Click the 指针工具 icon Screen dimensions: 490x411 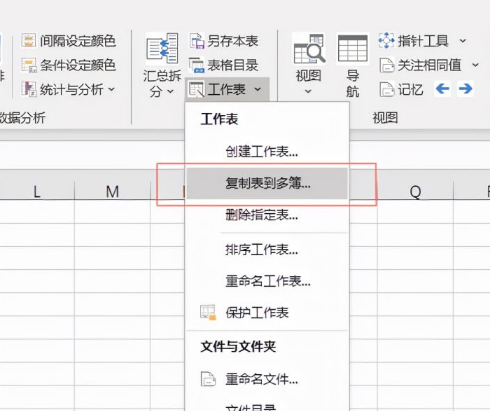pos(387,41)
